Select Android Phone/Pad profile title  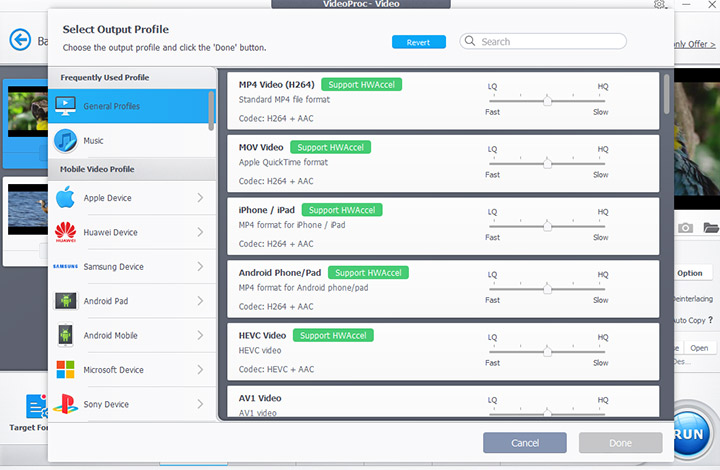280,273
